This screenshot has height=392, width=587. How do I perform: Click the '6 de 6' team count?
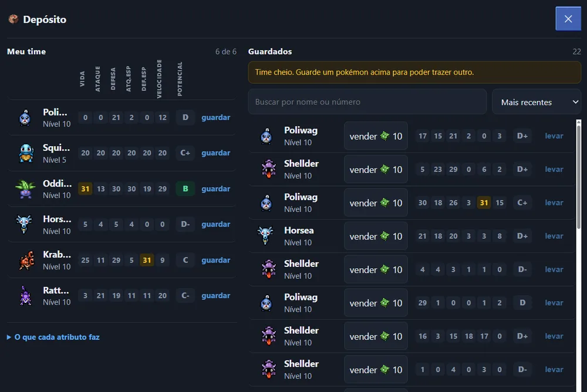click(x=226, y=52)
